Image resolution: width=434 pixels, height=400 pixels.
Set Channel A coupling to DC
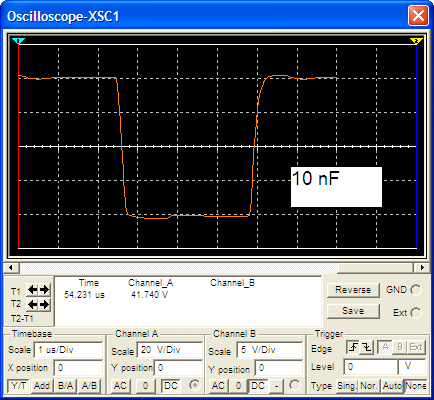(171, 386)
